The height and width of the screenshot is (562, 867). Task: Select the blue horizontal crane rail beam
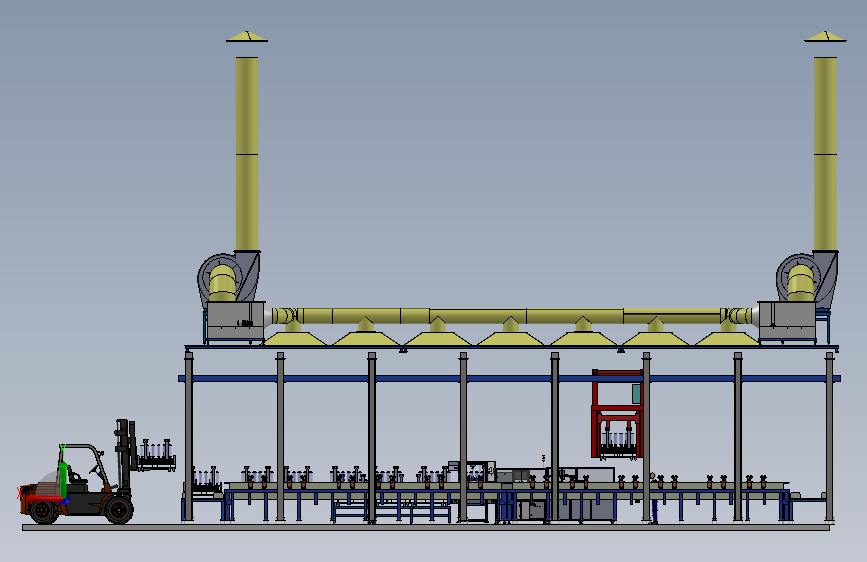(x=509, y=378)
